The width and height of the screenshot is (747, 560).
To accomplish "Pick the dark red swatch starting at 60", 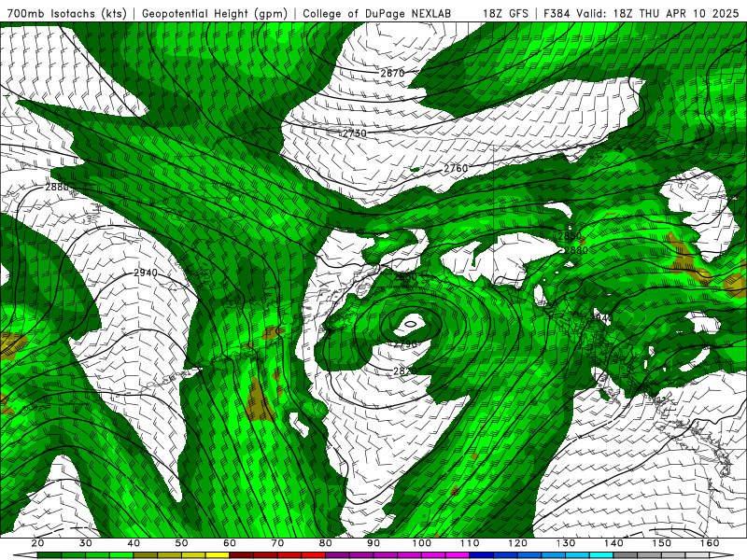I will (242, 555).
